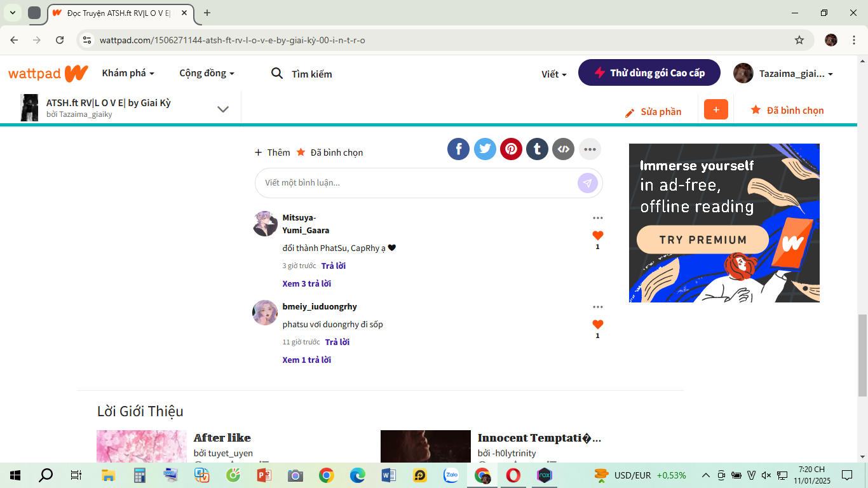868x488 pixels.
Task: Open PowerPoint from the taskbar
Action: pos(264,475)
